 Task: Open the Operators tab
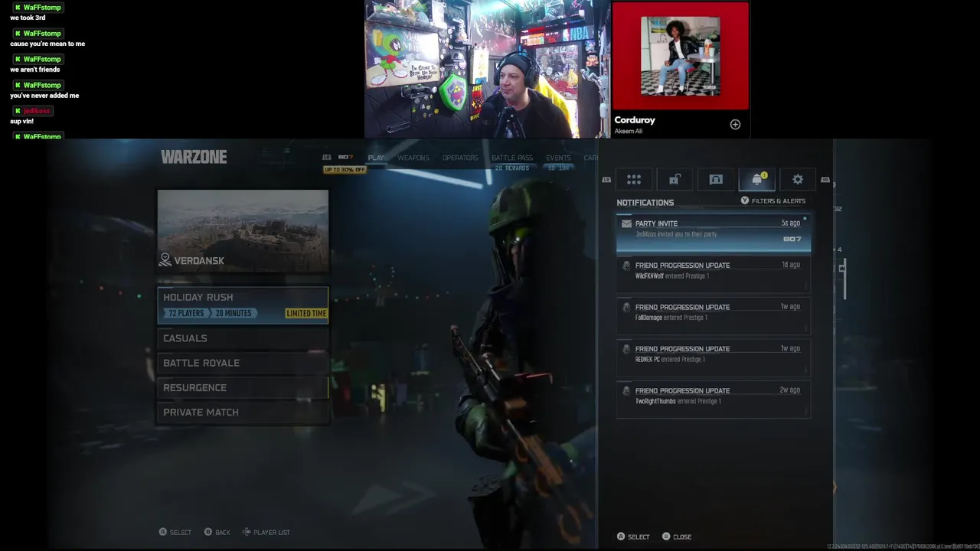[x=460, y=158]
